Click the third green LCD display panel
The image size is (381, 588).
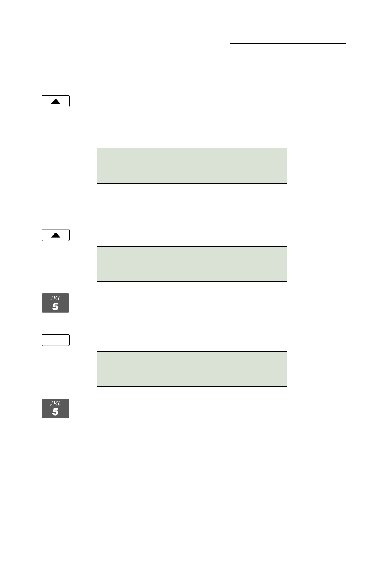(x=192, y=369)
